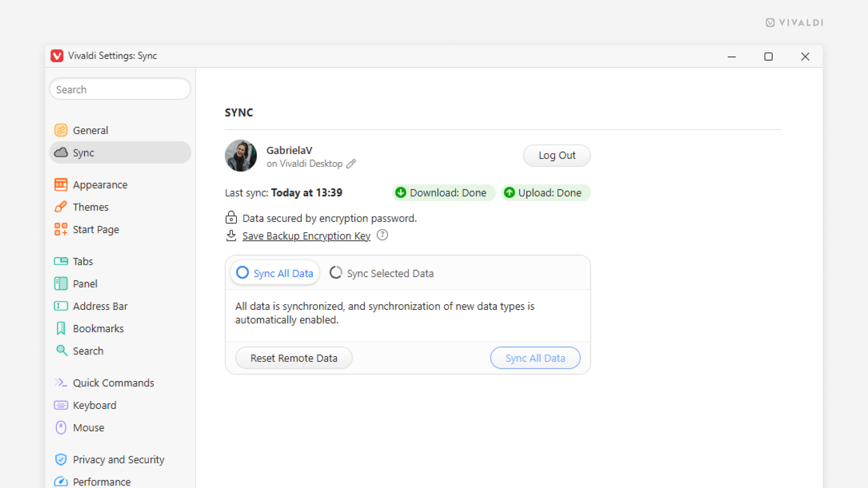Click Download: Done status badge
The height and width of the screenshot is (488, 868).
click(443, 192)
